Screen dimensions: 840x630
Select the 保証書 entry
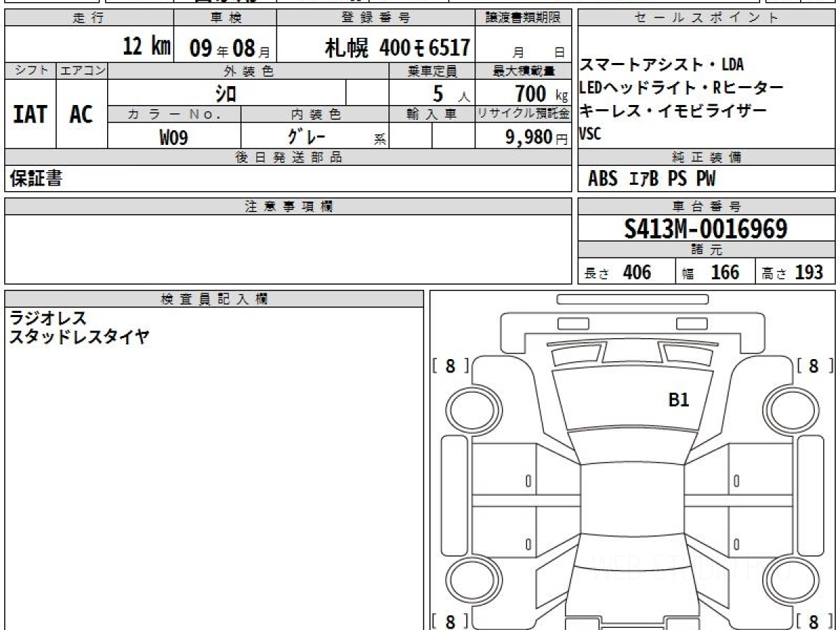tap(36, 179)
